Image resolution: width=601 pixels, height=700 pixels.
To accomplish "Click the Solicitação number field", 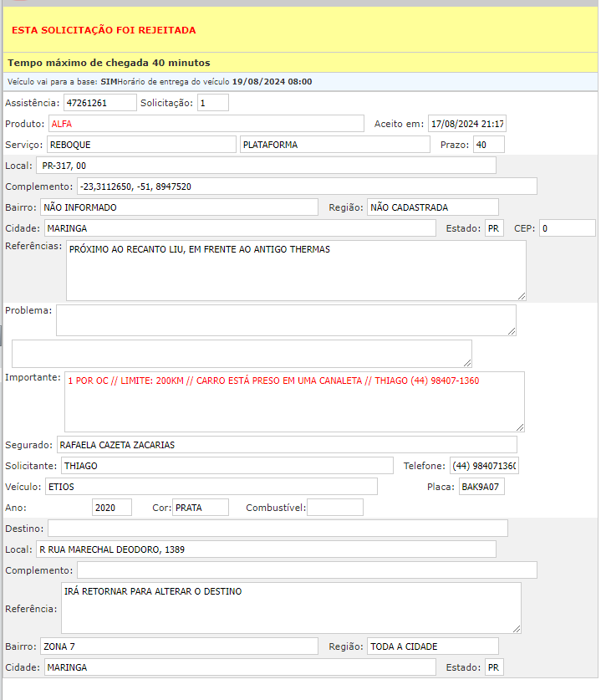I will coord(212,103).
